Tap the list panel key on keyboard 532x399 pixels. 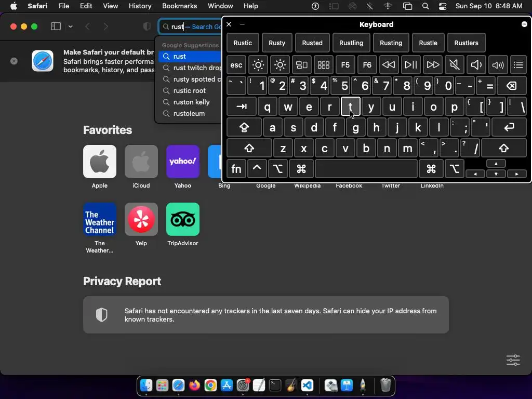tap(518, 65)
